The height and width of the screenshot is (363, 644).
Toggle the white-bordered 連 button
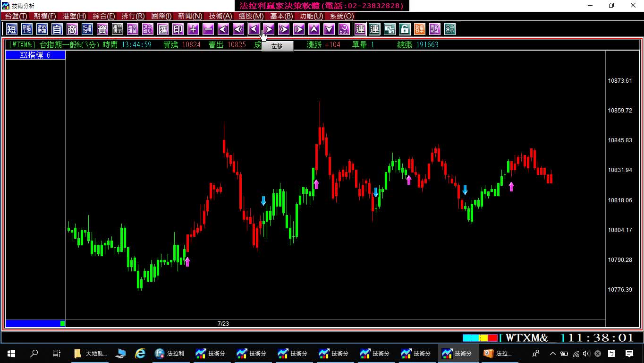[x=360, y=29]
